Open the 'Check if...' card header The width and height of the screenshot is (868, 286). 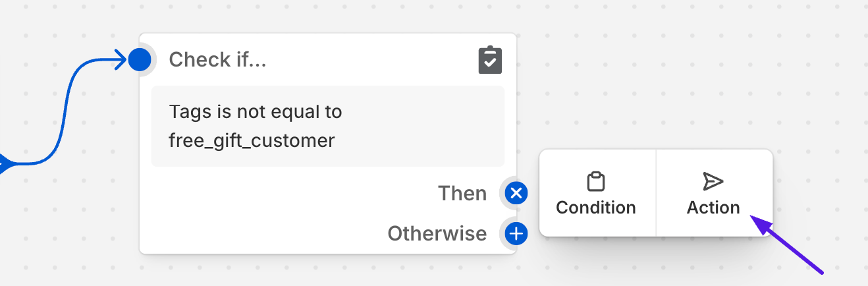click(x=218, y=60)
